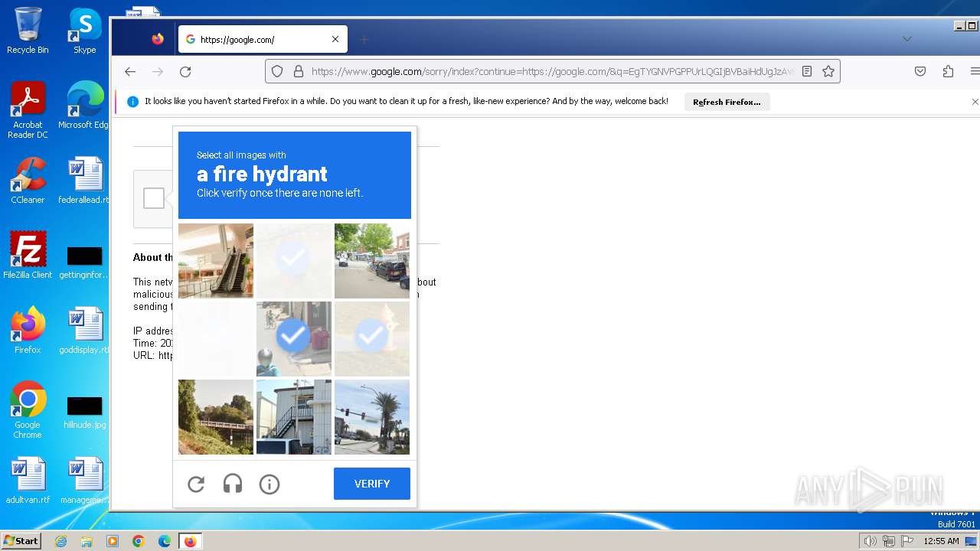
Task: Open Internet Explorer from taskbar
Action: point(60,541)
